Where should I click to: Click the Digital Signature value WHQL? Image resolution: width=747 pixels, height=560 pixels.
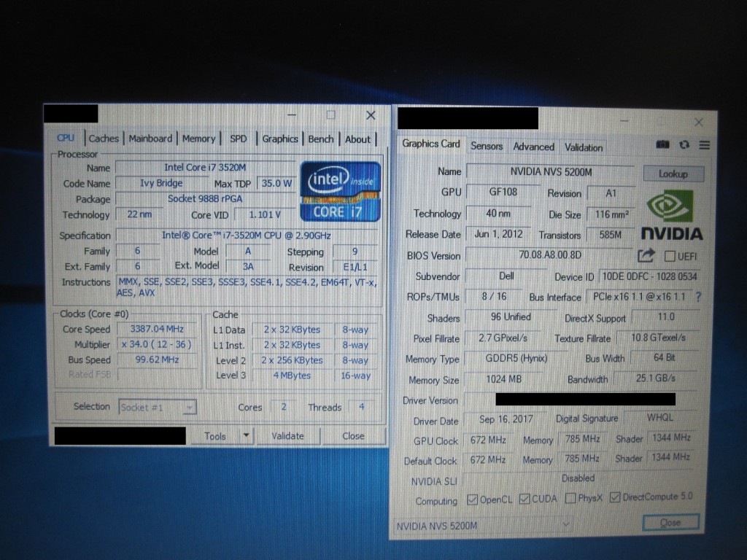coord(659,418)
